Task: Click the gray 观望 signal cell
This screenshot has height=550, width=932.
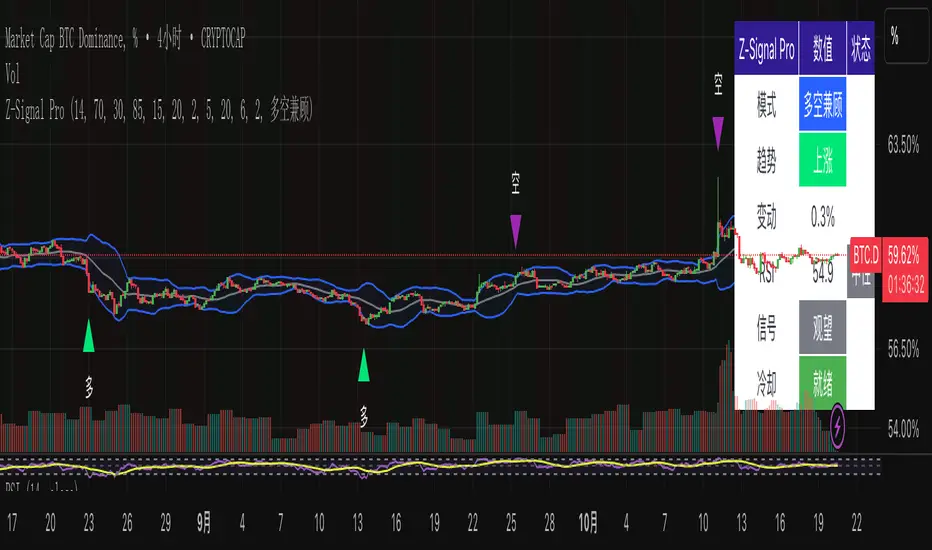Action: coord(823,328)
